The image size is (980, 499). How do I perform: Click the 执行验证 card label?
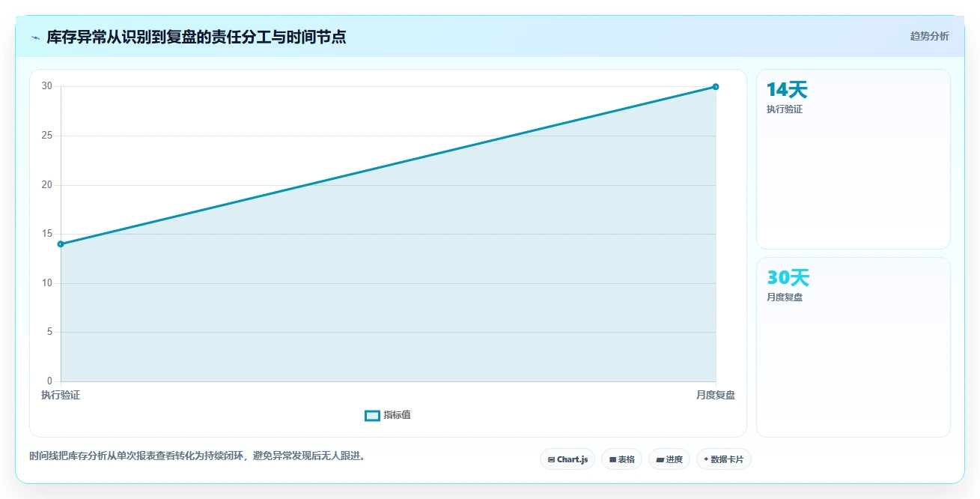coord(785,109)
